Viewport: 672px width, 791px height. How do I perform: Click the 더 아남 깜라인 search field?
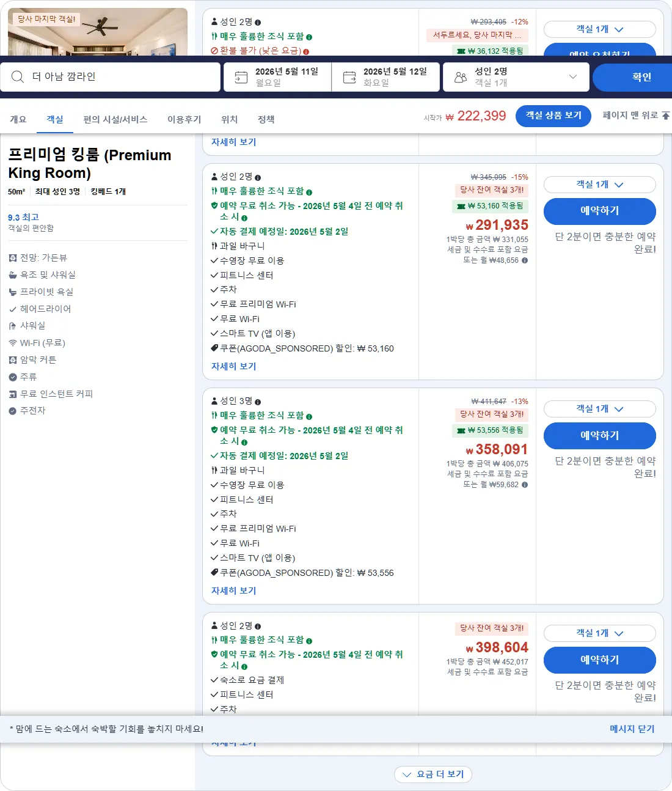pos(111,77)
